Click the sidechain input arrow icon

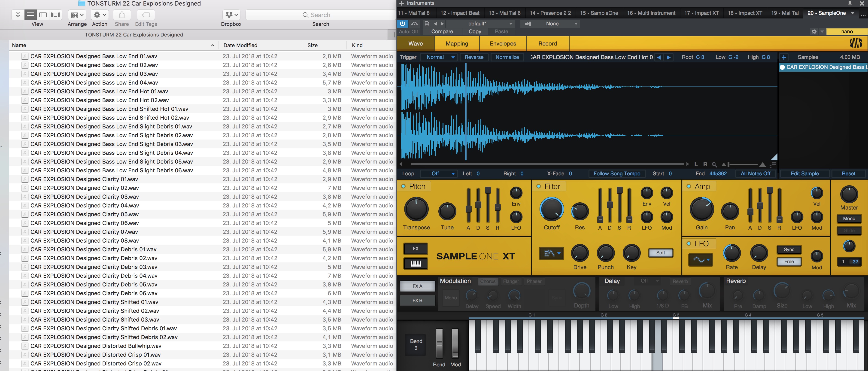(528, 24)
